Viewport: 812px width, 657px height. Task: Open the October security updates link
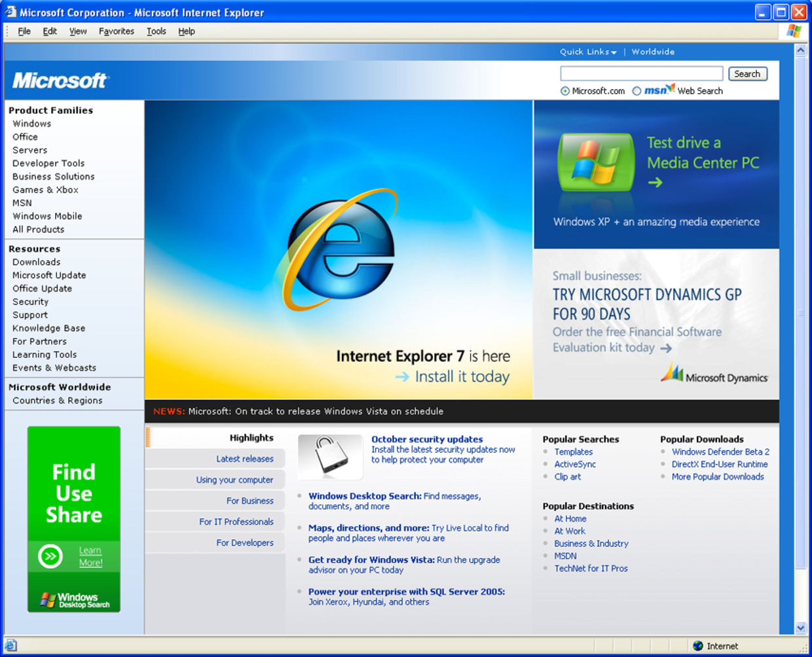427,439
